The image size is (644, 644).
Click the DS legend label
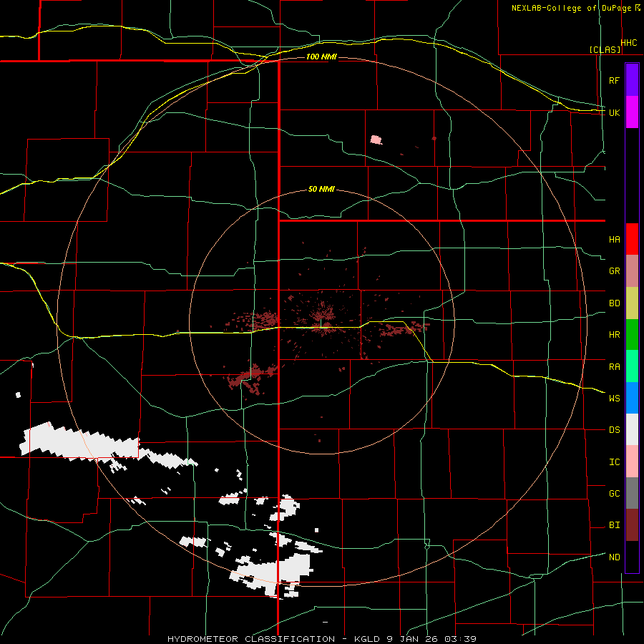pos(614,429)
